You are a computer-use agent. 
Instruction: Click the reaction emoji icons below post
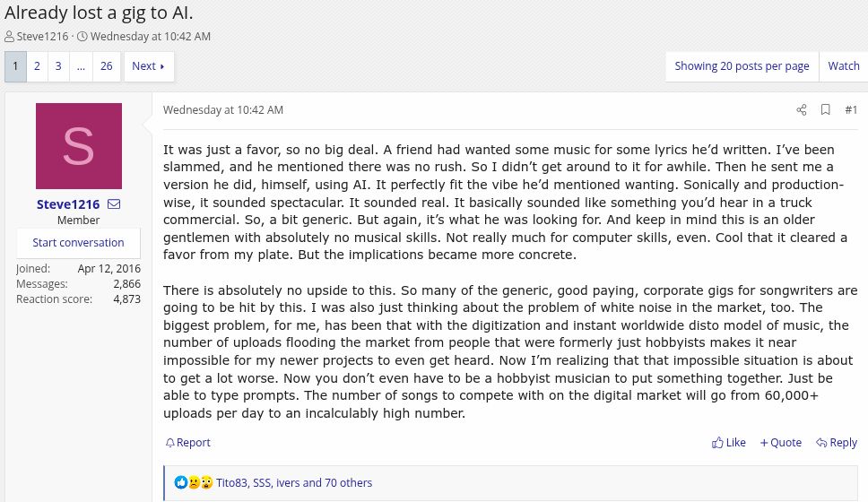194,482
